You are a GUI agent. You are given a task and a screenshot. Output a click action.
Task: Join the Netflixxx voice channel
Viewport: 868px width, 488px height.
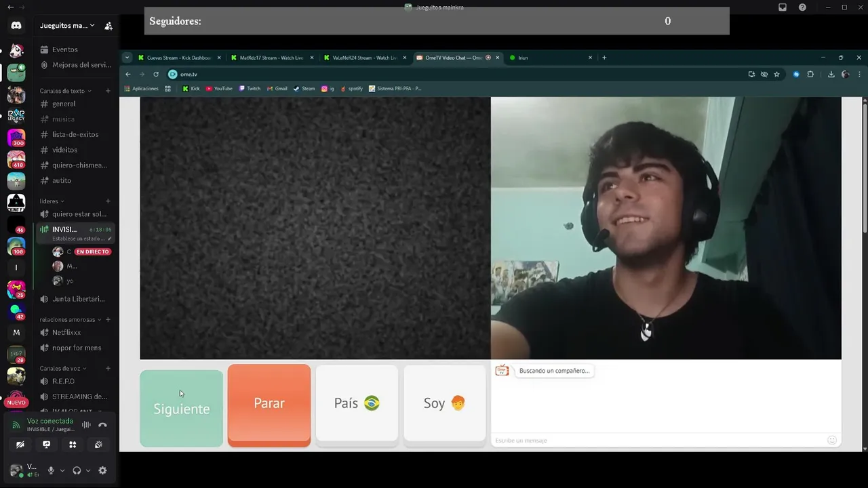[x=75, y=332]
